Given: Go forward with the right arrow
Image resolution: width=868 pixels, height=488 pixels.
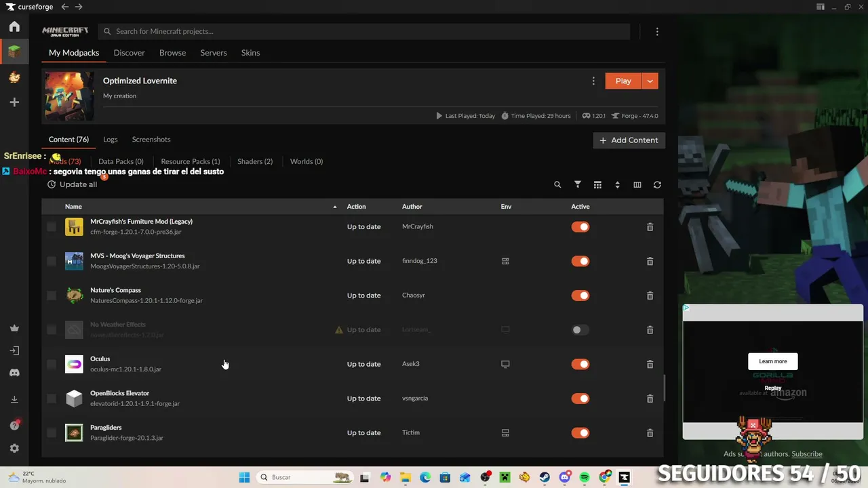Looking at the screenshot, I should [79, 7].
